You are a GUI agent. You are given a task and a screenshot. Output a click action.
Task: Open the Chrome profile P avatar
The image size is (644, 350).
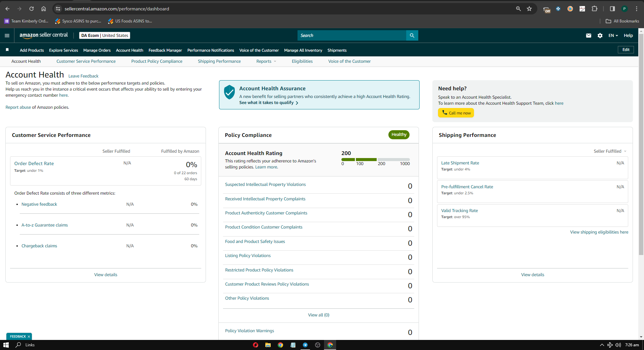624,9
